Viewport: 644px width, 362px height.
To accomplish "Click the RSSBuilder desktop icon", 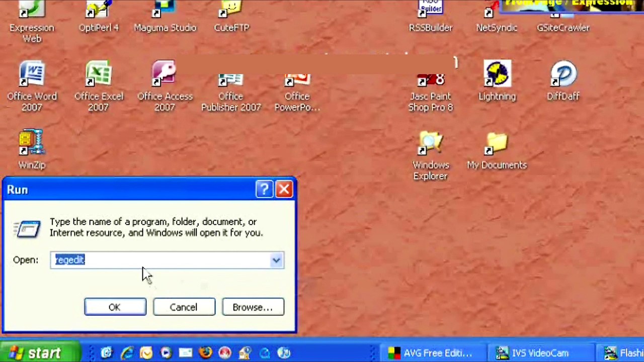I will 431,18.
